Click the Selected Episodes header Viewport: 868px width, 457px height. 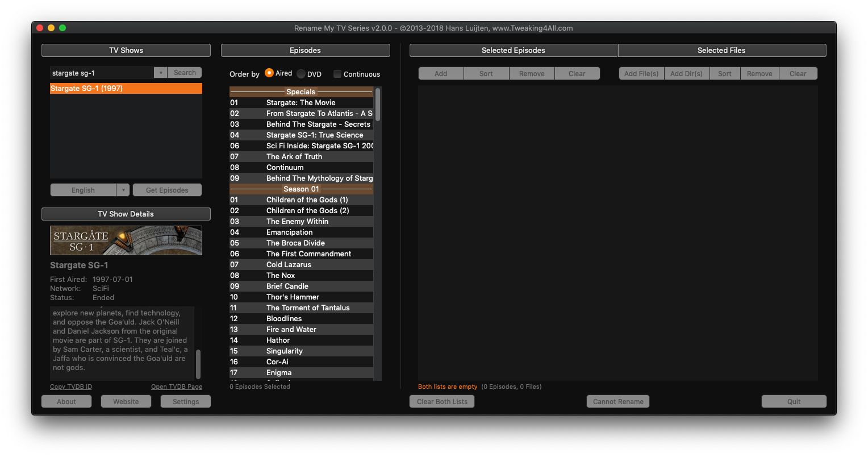[514, 50]
